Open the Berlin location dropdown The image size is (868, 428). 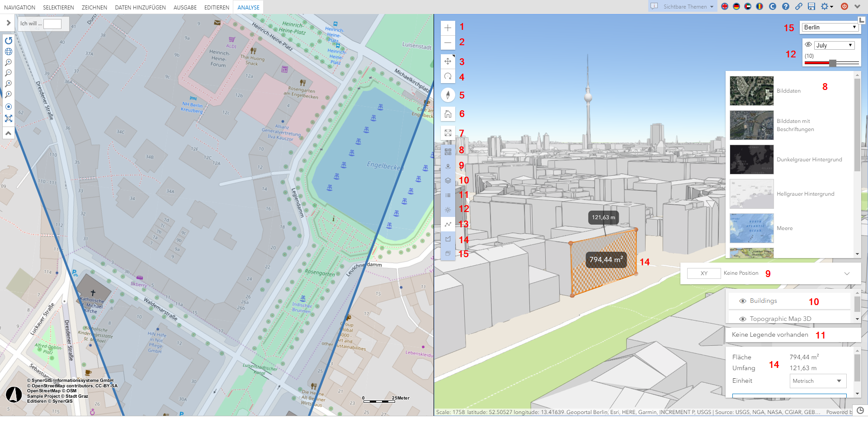(830, 27)
